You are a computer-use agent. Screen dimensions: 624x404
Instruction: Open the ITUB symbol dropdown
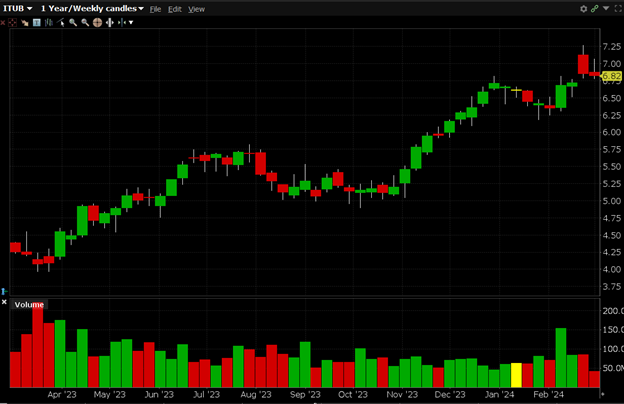(18, 8)
